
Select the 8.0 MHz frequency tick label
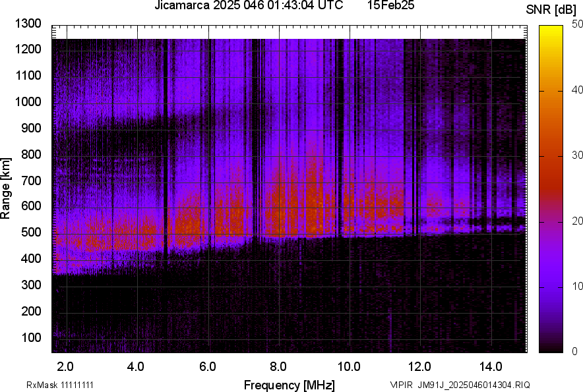click(x=278, y=366)
